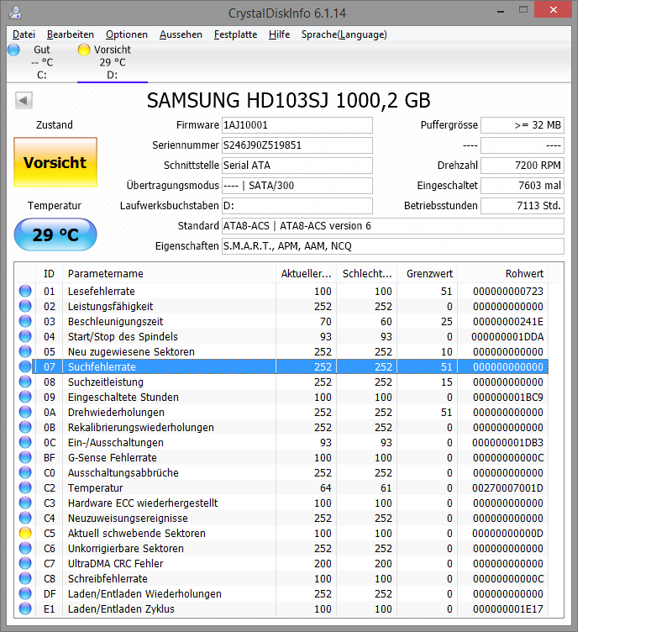672x632 pixels.
Task: Select the Aktuell schwebende Sektoren row name
Action: pos(137,534)
